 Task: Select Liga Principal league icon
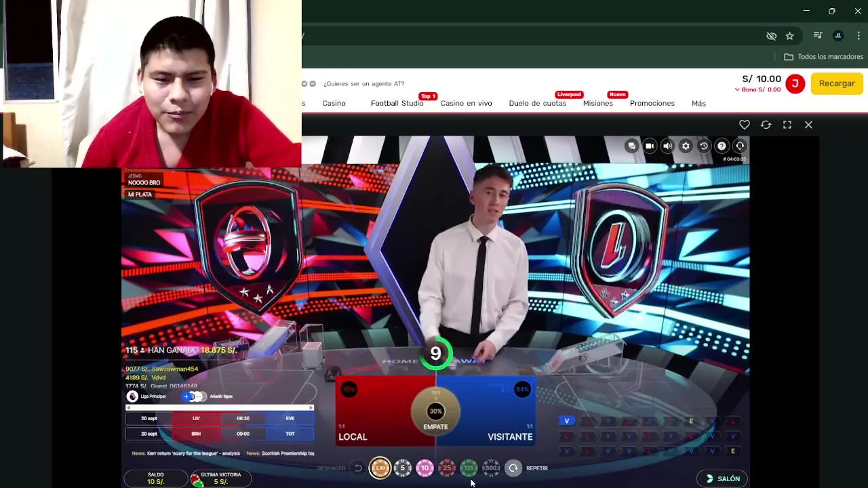132,396
